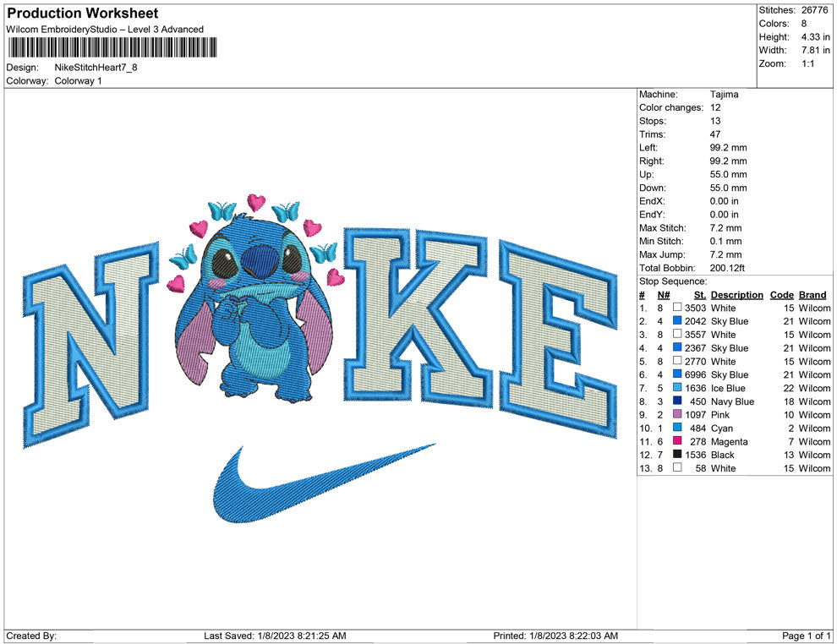Select the Black color swatch in stop 12

tap(677, 454)
